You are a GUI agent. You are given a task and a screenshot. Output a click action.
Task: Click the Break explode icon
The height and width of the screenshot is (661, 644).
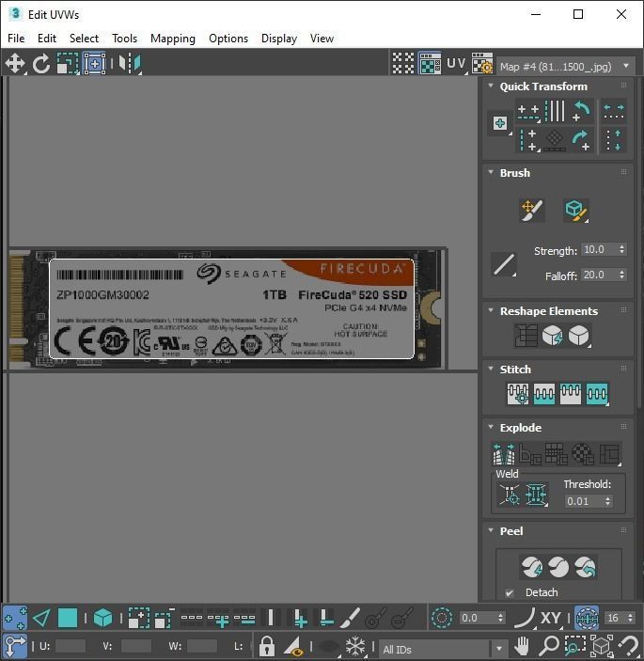504,453
